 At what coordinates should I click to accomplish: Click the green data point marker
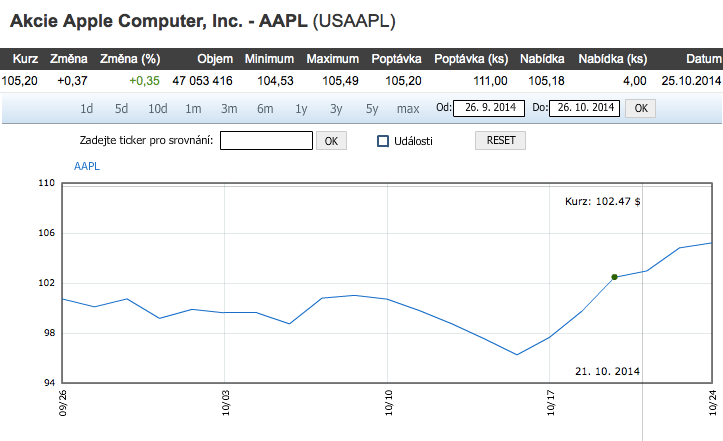[x=614, y=277]
